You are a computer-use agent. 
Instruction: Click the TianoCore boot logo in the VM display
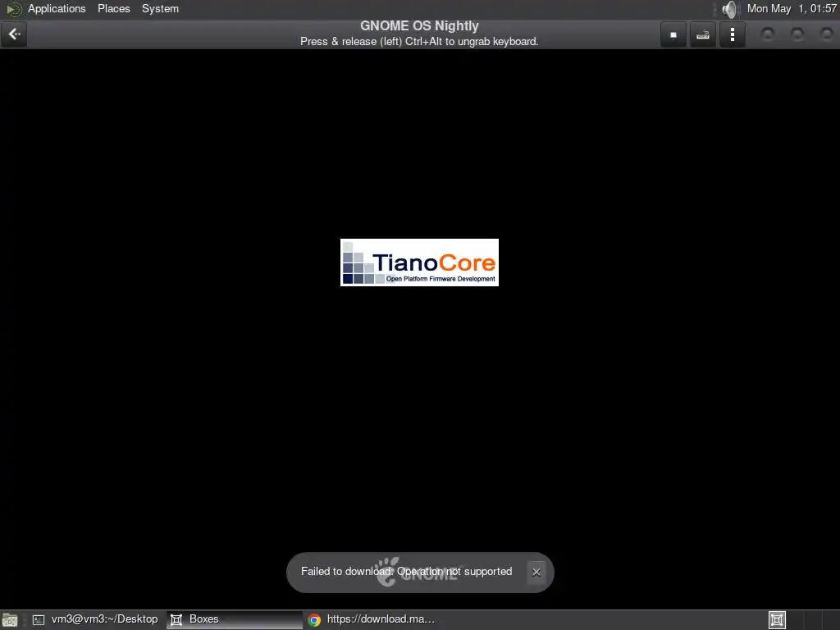(x=419, y=262)
